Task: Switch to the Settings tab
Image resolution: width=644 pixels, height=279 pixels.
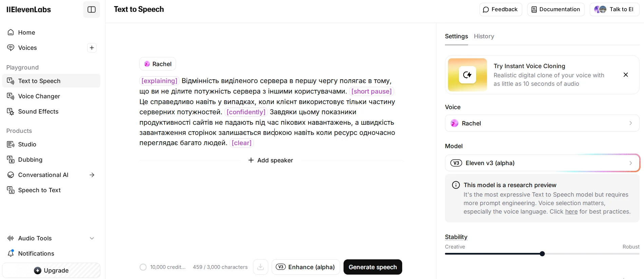Action: pyautogui.click(x=456, y=36)
